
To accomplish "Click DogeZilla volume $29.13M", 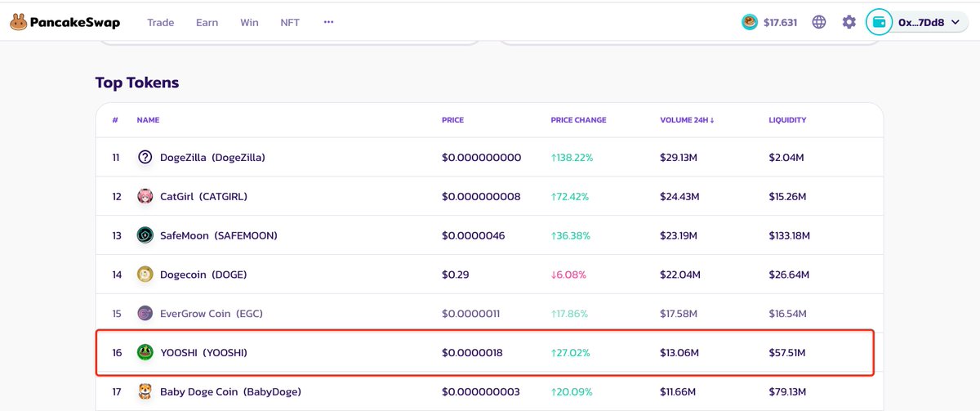I will click(x=679, y=157).
